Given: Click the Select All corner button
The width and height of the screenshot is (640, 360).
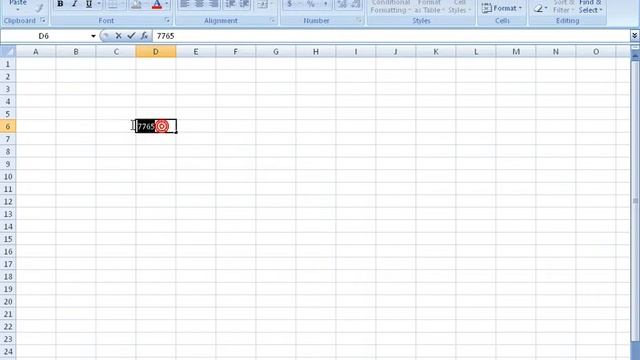Looking at the screenshot, I should 8,51.
